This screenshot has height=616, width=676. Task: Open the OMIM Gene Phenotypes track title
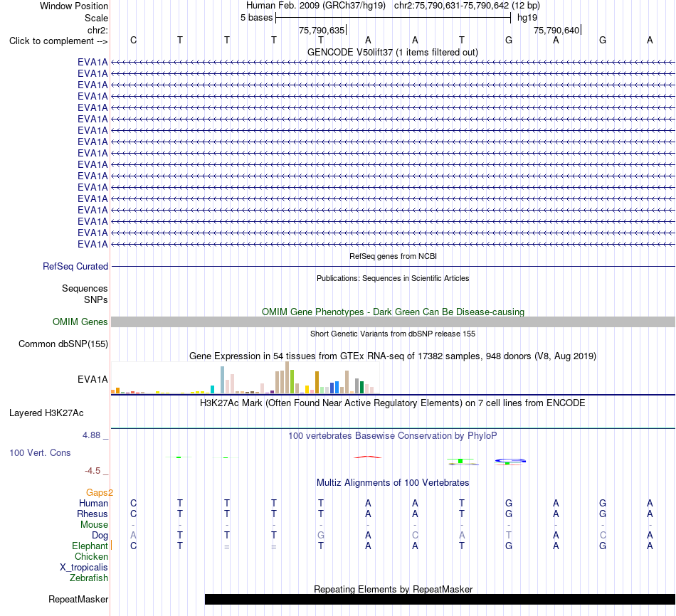[393, 312]
